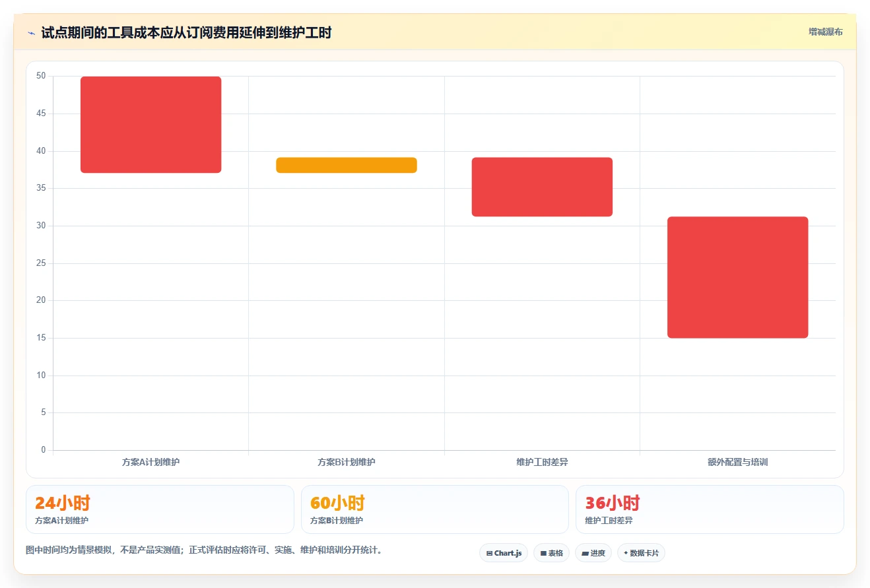Click y-axis value 10
This screenshot has height=588, width=870.
[42, 376]
